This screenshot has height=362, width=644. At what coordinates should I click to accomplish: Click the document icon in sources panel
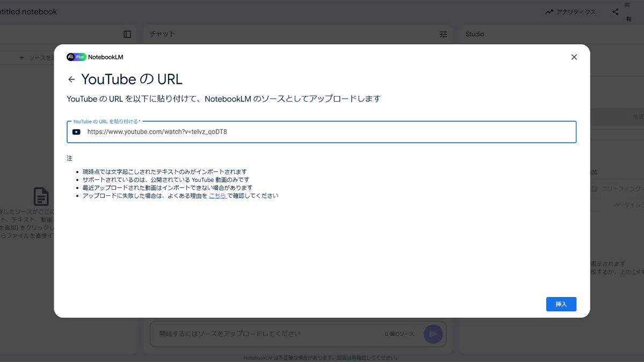pos(41,197)
